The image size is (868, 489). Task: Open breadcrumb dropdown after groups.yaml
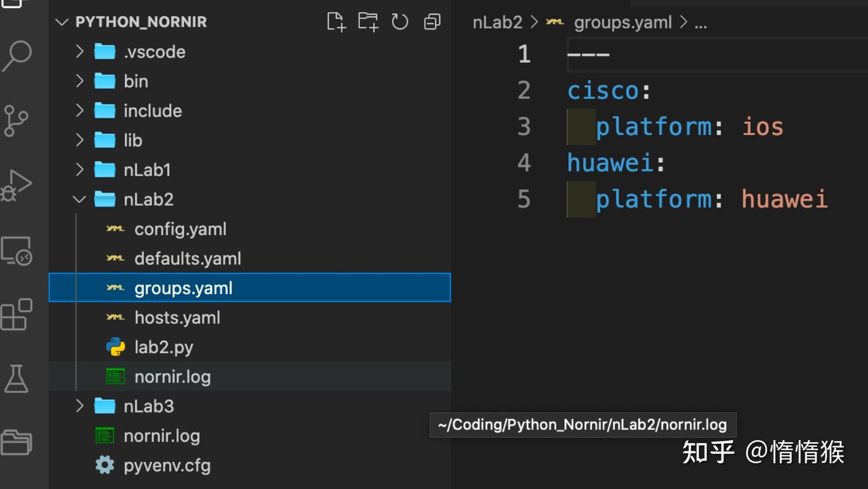(700, 22)
